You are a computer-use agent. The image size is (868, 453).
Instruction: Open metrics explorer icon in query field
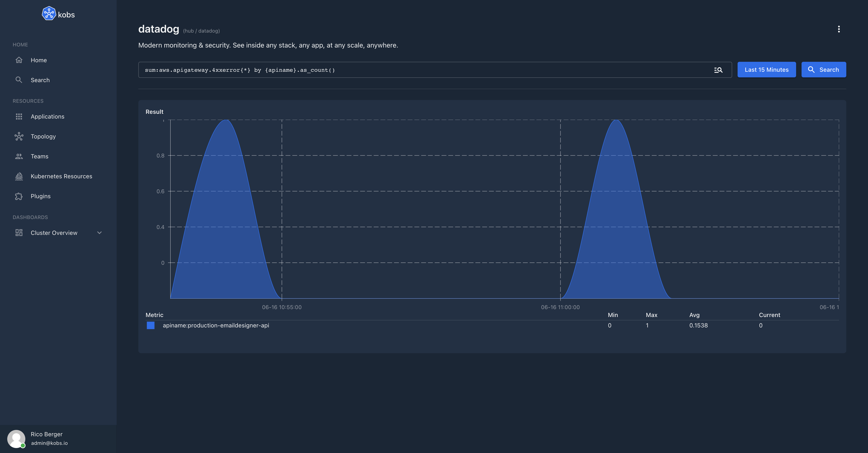point(718,70)
